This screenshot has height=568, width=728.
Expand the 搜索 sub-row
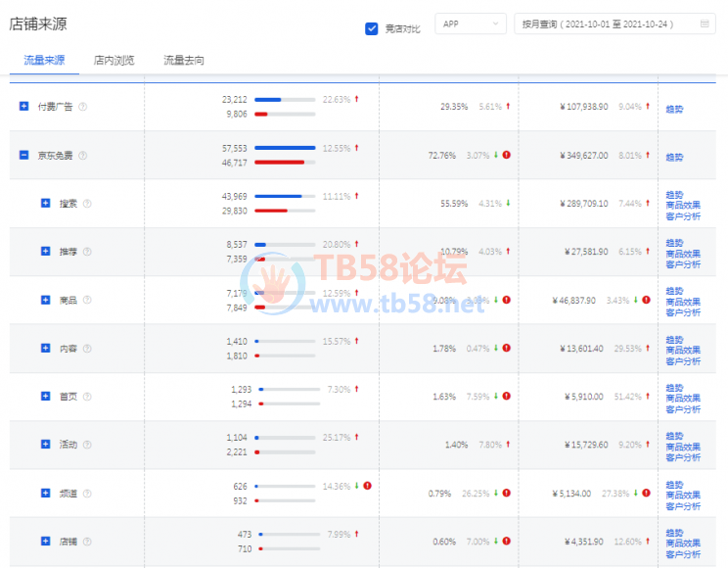coord(45,203)
